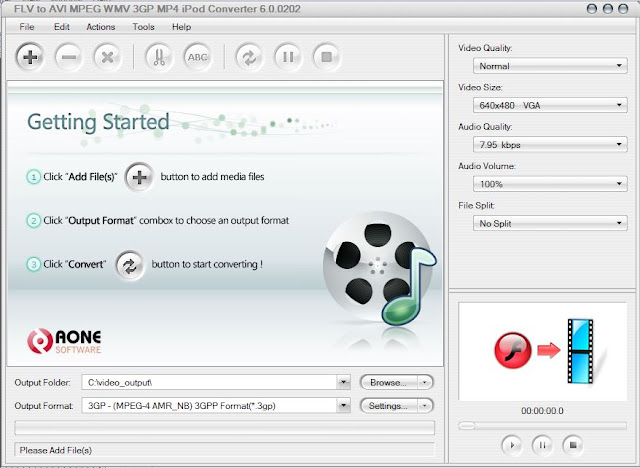Click the film reel and music note graphic

point(380,269)
